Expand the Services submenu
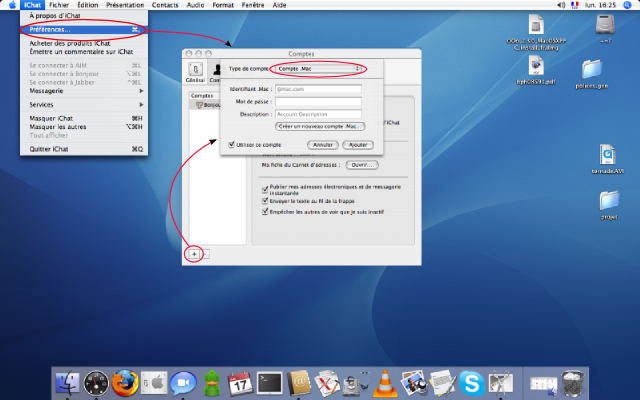 click(84, 104)
